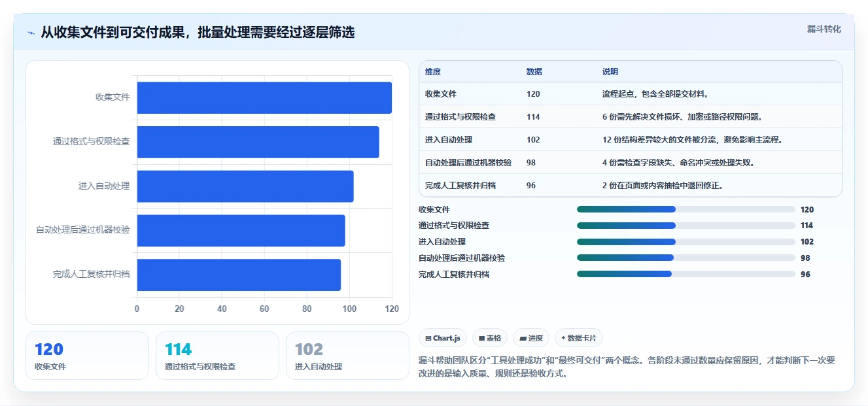Viewport: 868px width, 406px height.
Task: Click the 自动处理后通过机器校验 progress bar showing 98
Action: [x=686, y=258]
